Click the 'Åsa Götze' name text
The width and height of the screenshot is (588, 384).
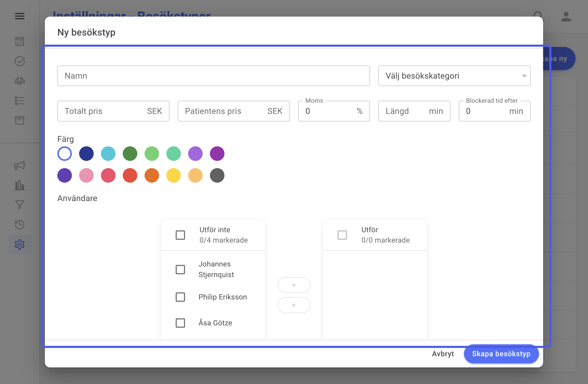coord(215,323)
